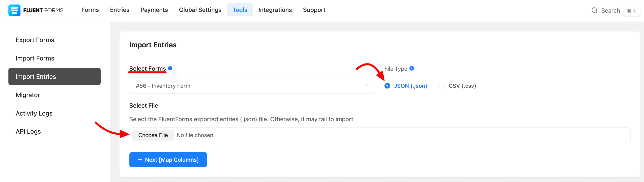Click the search magnifier icon
644x182 pixels.
pos(594,10)
